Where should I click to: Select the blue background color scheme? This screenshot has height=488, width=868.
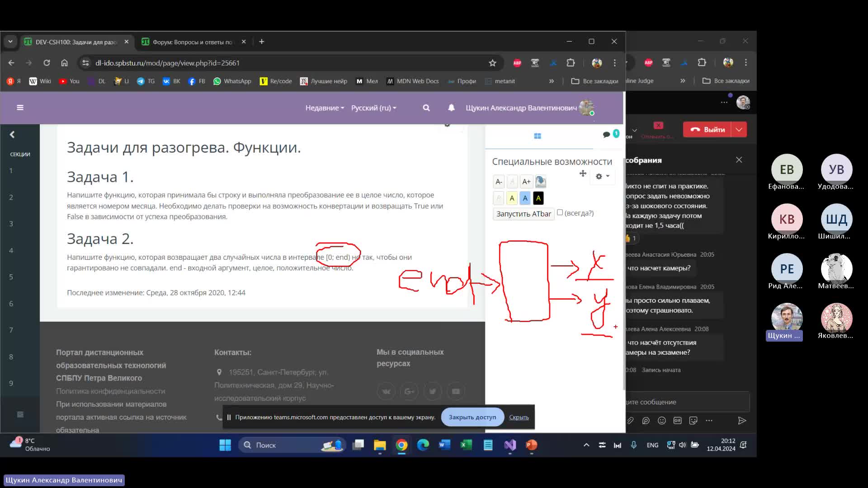click(x=525, y=198)
